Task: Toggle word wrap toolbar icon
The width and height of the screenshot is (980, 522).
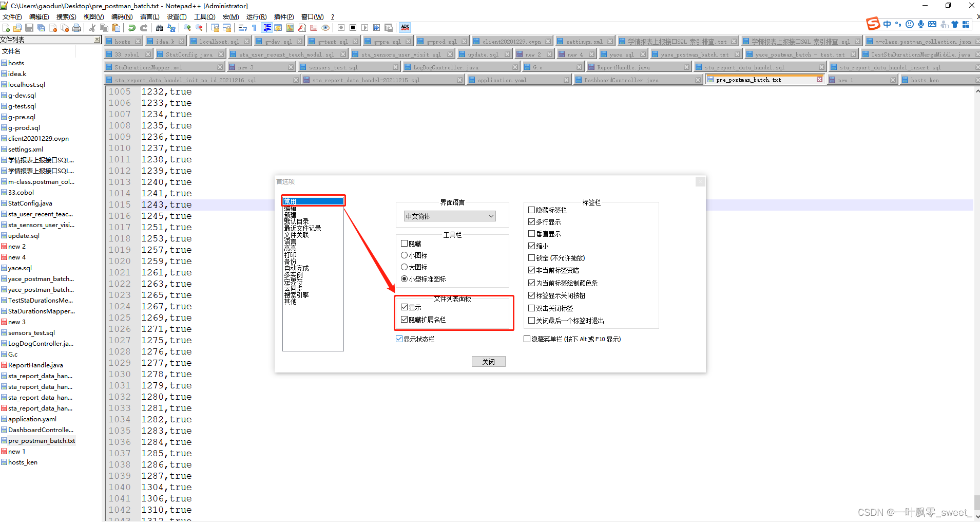Action: (x=243, y=28)
